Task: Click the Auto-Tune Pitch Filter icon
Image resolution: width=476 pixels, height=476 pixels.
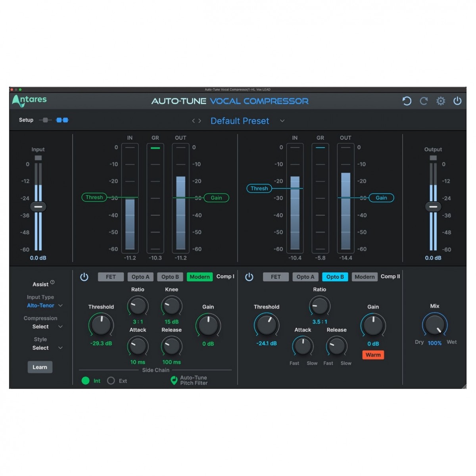Action: (174, 380)
